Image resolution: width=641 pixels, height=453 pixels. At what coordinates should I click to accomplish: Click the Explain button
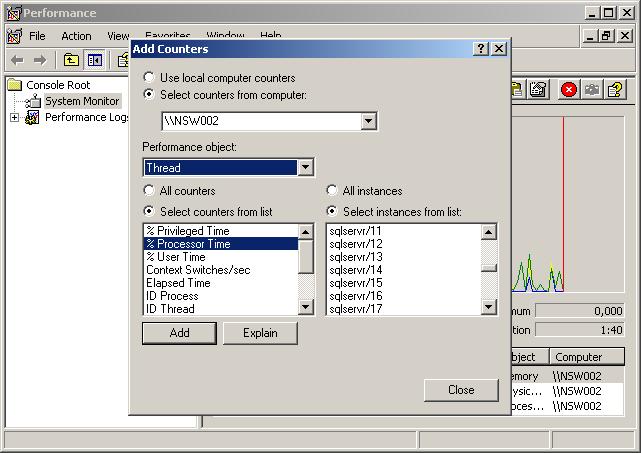[x=260, y=333]
